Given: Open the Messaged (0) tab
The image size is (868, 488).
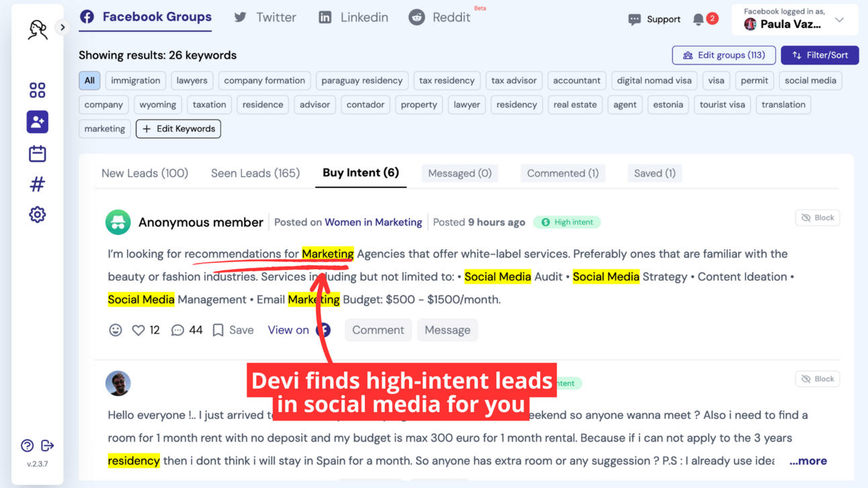Looking at the screenshot, I should [460, 173].
